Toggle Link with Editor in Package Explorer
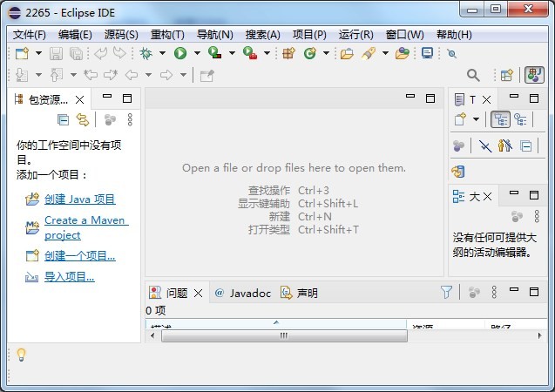Image resolution: width=555 pixels, height=392 pixels. pos(83,120)
